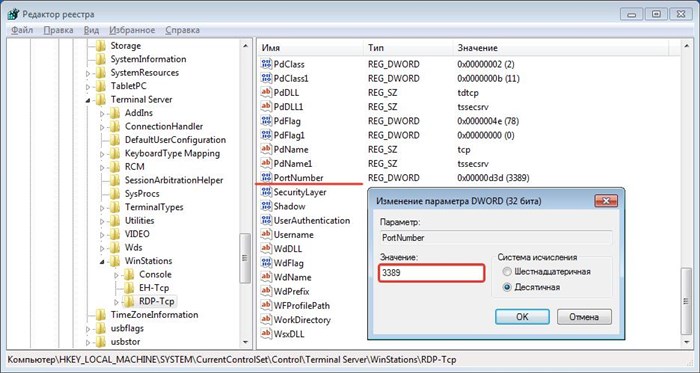Click the SecurityLayer DWORD icon
The image size is (700, 373).
266,192
